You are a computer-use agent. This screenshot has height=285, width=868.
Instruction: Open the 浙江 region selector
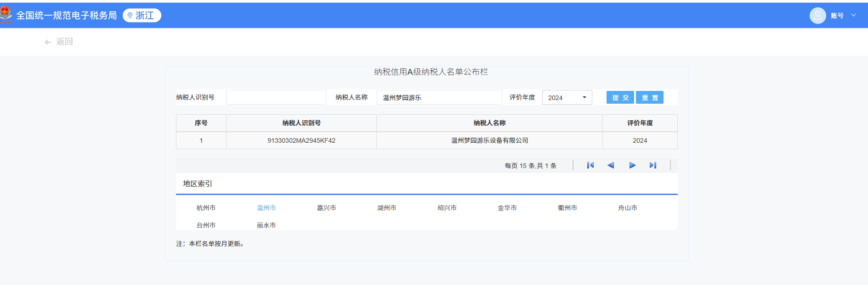point(142,16)
